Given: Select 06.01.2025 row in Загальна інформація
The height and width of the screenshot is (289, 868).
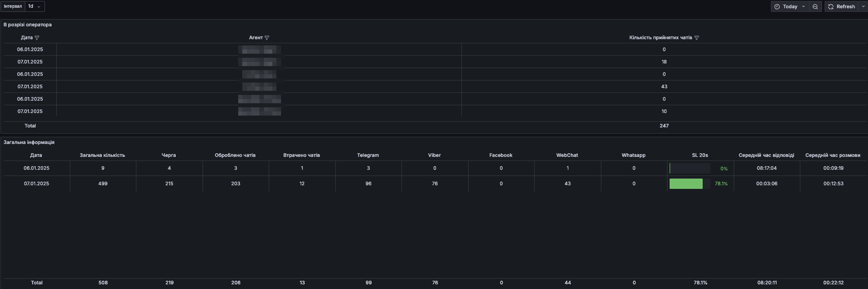Looking at the screenshot, I should click(435, 168).
